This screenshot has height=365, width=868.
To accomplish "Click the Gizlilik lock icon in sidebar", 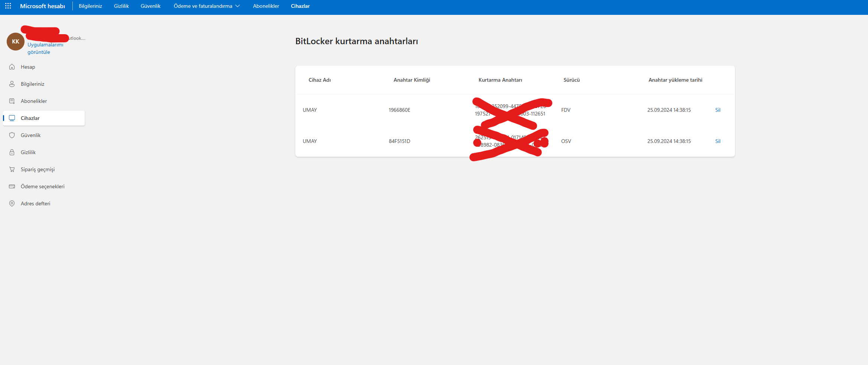I will point(12,152).
